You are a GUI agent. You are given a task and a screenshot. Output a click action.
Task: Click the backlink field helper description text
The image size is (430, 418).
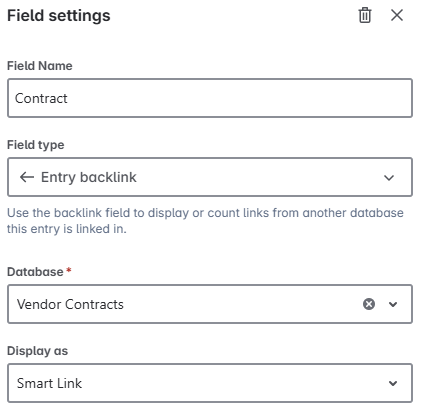(205, 221)
